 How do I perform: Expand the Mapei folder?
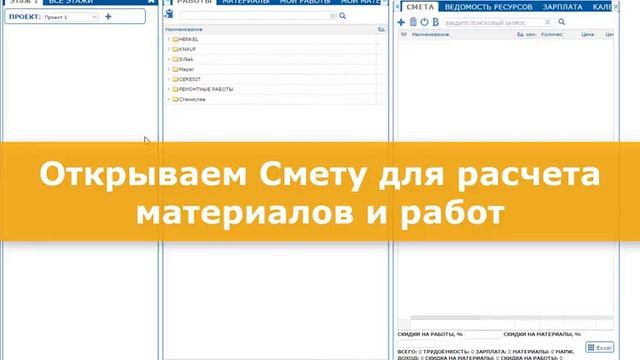click(169, 69)
